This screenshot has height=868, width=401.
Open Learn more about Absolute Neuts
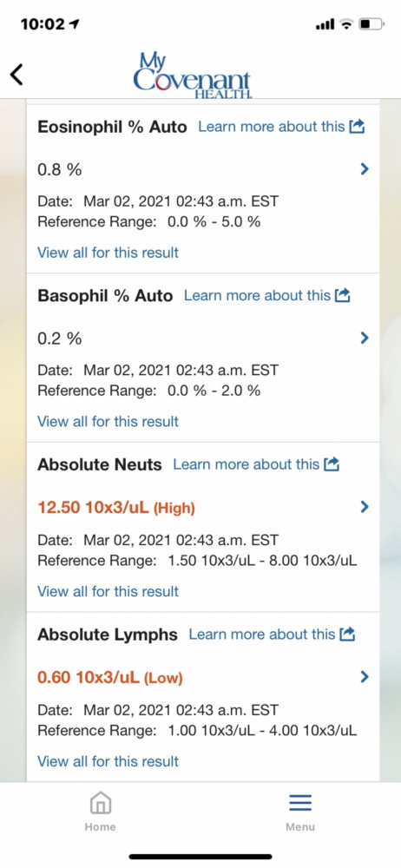(x=246, y=464)
